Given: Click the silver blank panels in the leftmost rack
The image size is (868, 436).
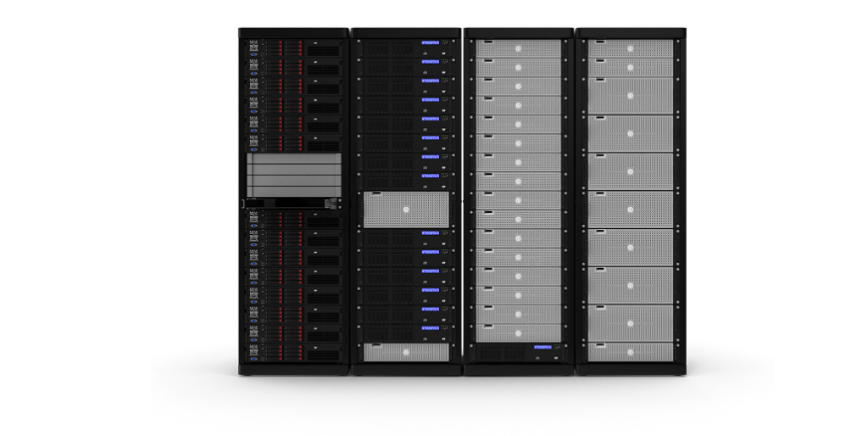Looking at the screenshot, I should point(294,174).
